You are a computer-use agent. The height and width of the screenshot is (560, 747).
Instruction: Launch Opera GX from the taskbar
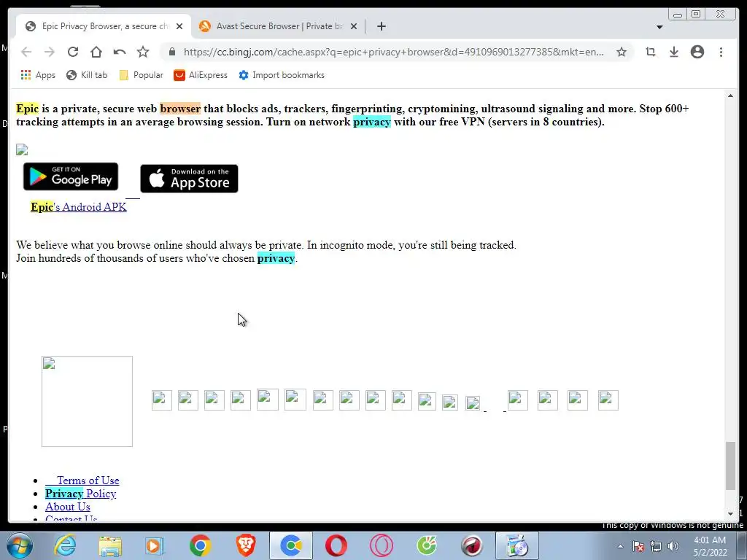[381, 545]
